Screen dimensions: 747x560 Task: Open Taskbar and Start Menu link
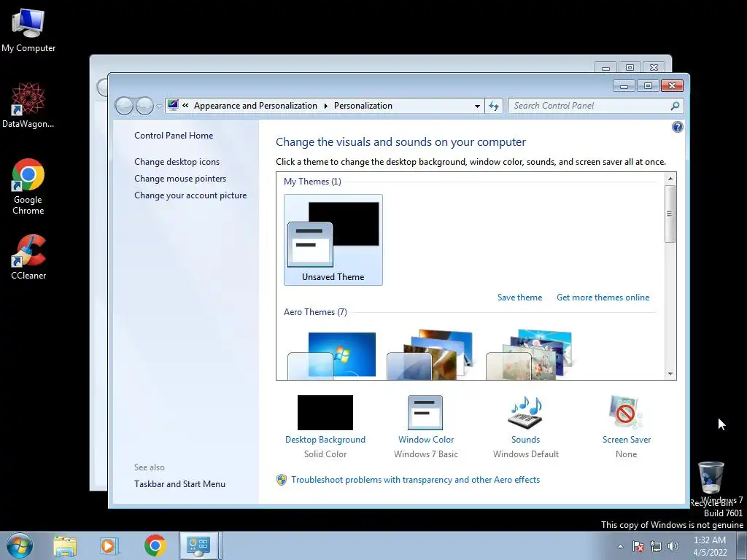coord(179,484)
